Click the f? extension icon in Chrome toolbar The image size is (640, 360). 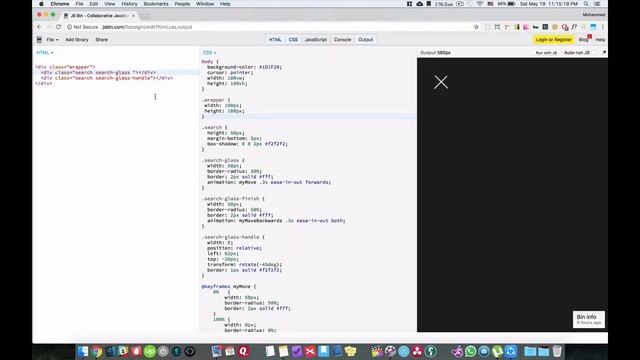[574, 27]
